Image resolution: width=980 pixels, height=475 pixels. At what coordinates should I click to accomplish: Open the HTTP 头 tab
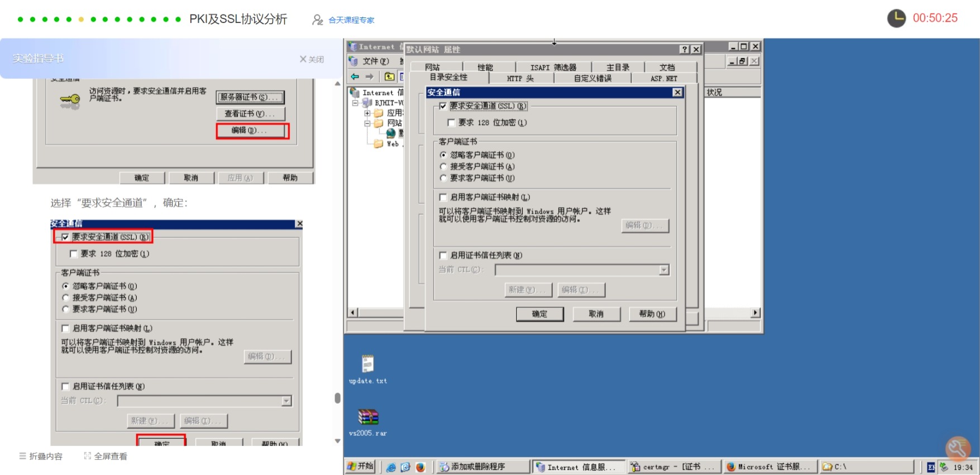point(520,79)
